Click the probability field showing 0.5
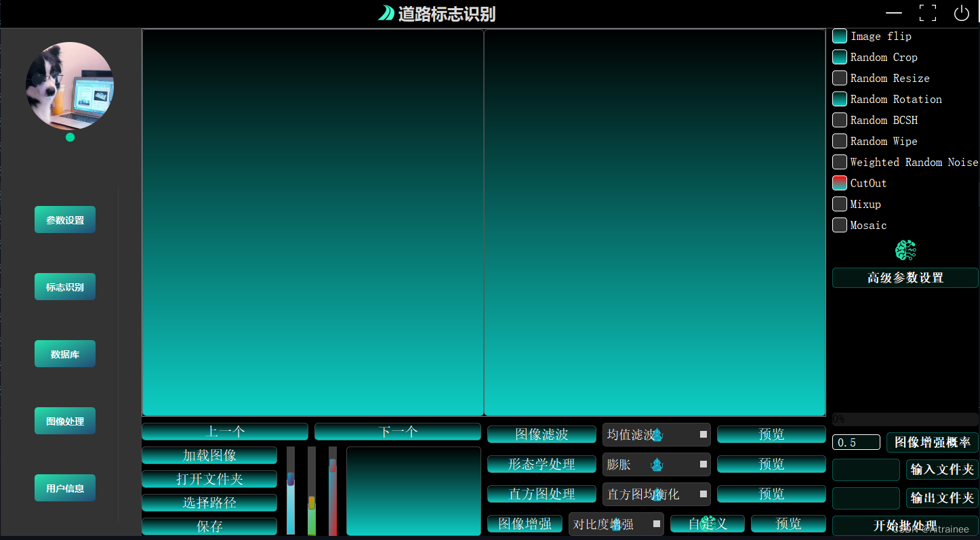Screen dimensions: 980x540 click(x=856, y=442)
